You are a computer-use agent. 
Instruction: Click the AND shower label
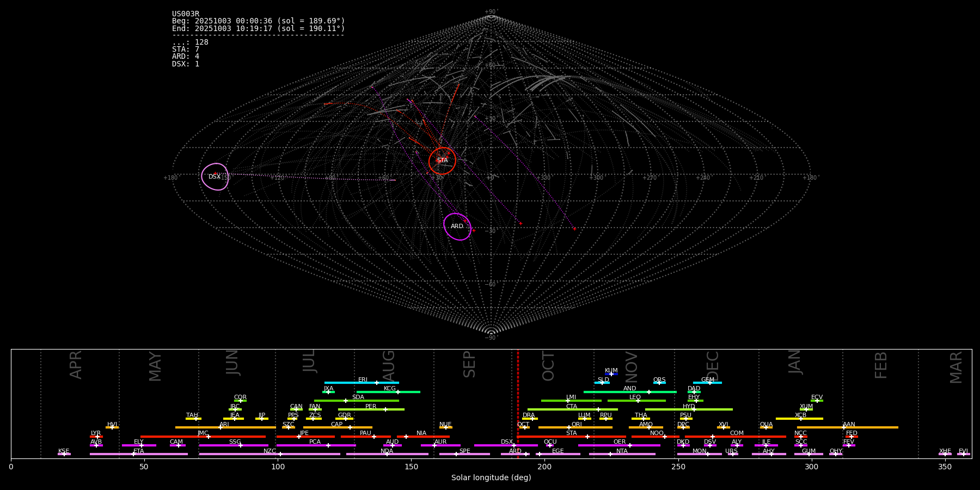point(630,389)
